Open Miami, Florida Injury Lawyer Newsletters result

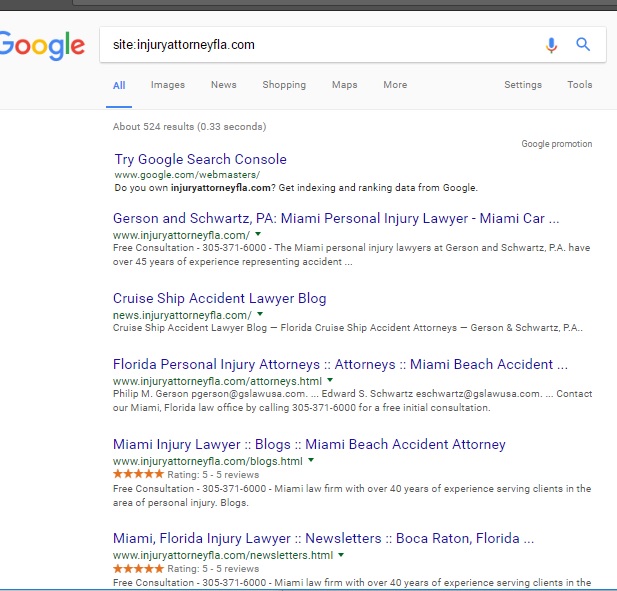coord(323,538)
